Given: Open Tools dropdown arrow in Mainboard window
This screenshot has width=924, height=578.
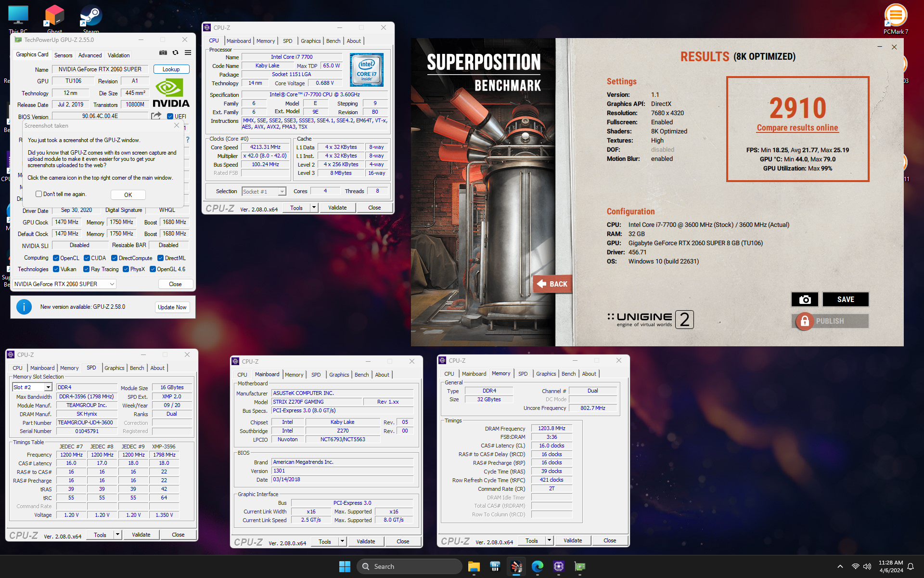Looking at the screenshot, I should pyautogui.click(x=342, y=541).
